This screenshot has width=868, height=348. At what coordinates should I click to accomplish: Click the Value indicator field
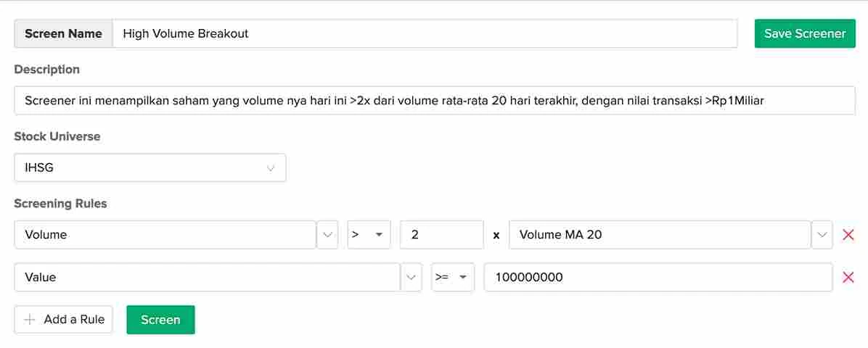click(207, 277)
